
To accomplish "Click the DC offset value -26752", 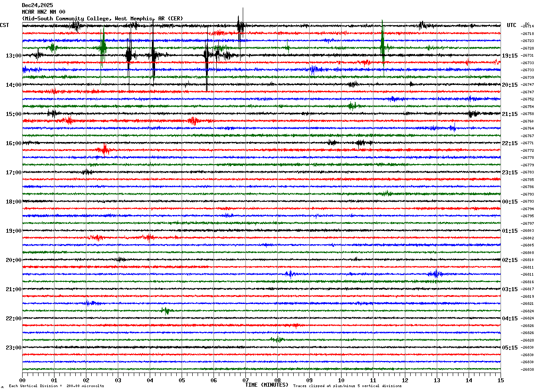I will [x=528, y=99].
